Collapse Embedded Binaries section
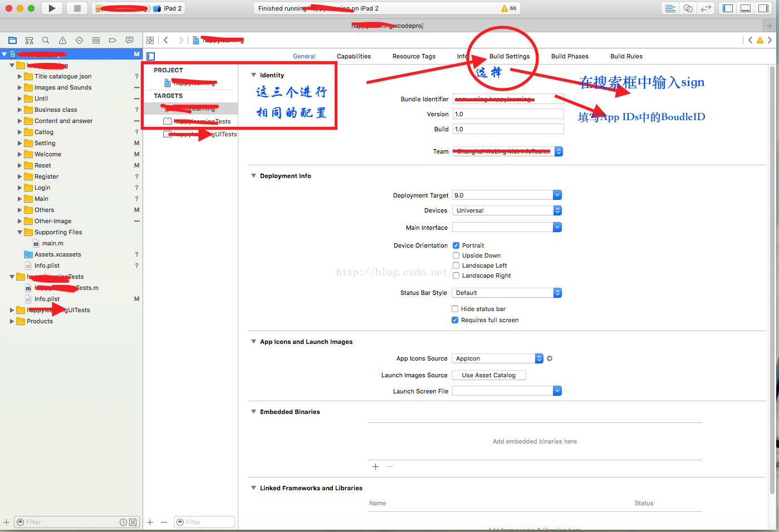The width and height of the screenshot is (779, 532). coord(253,412)
